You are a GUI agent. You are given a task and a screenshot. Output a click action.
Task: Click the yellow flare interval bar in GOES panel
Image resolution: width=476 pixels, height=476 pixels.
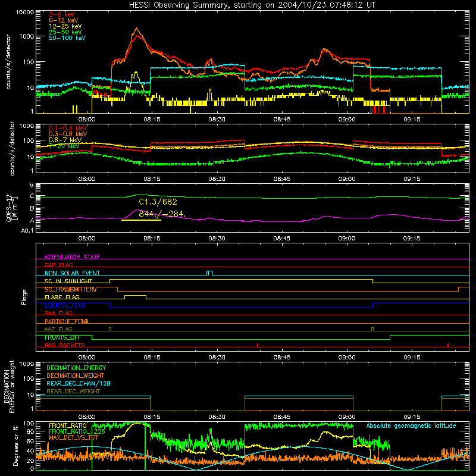click(141, 220)
